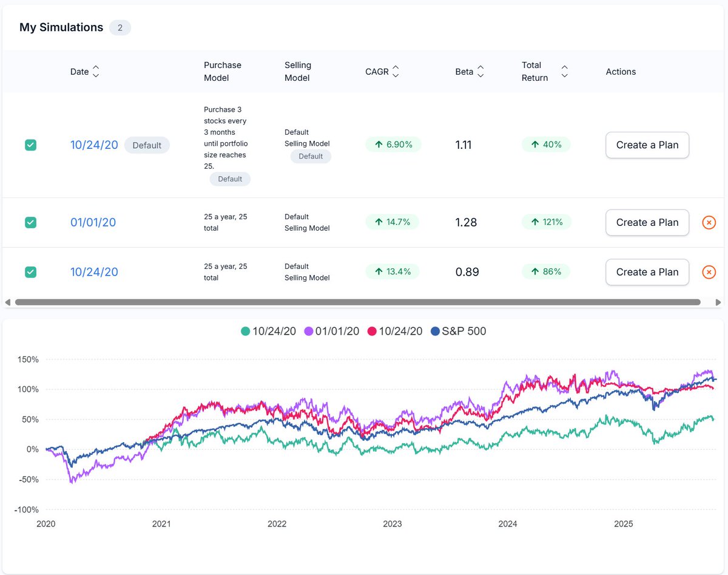Uncheck the 01/01/20 simulation checkbox

[30, 222]
